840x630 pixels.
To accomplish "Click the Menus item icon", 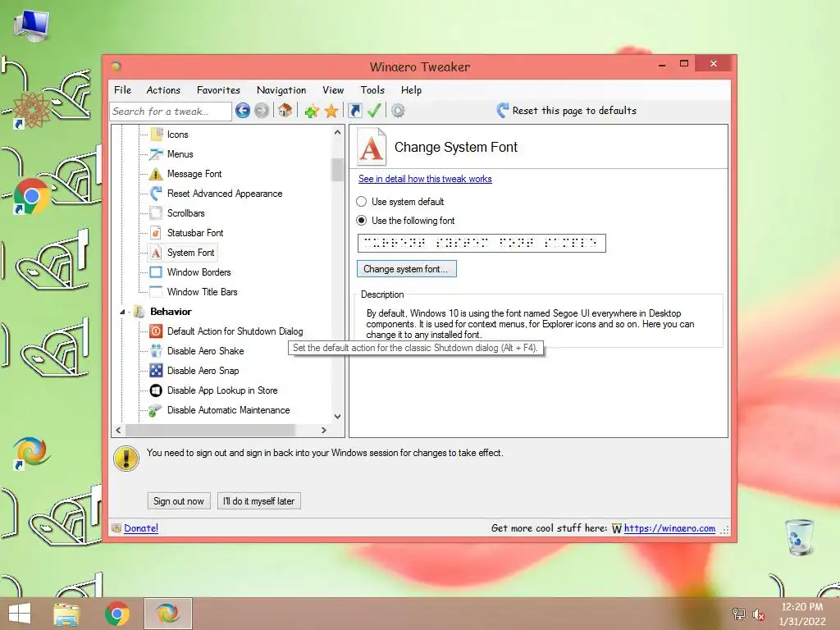I will pyautogui.click(x=156, y=154).
